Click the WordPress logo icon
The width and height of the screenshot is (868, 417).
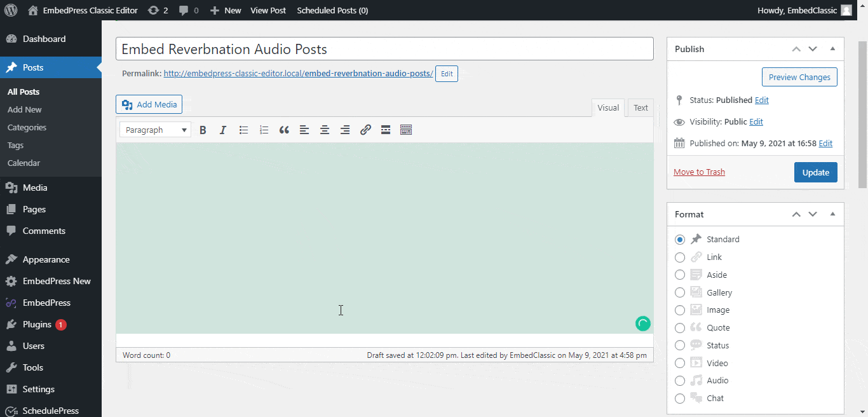(x=10, y=10)
